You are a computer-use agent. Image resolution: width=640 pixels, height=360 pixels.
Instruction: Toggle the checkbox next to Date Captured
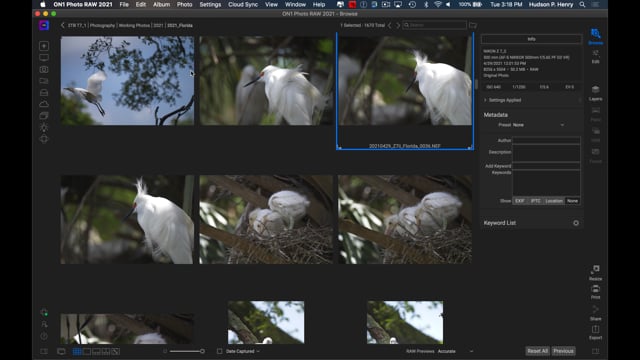[x=220, y=351]
